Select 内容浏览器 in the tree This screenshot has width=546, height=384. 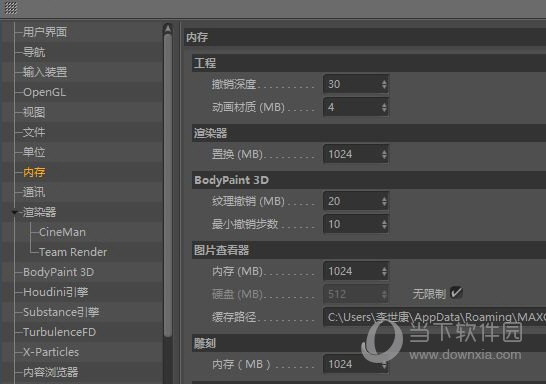(50, 372)
